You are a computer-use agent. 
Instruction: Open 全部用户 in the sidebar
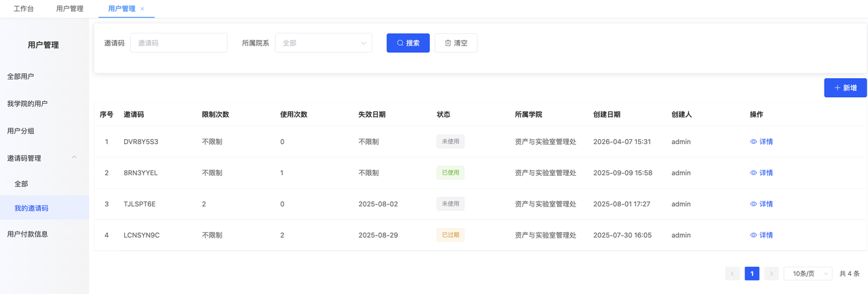[20, 77]
